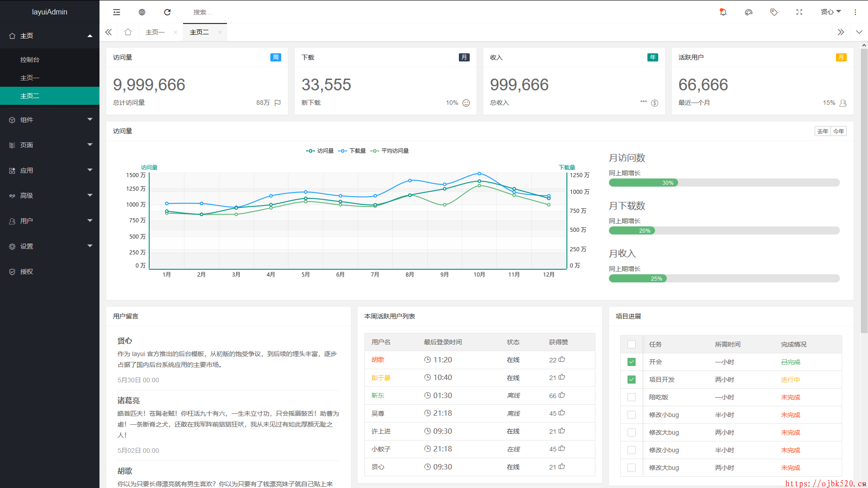Click 月下载数 20% progress bar
The height and width of the screenshot is (488, 868).
(724, 230)
